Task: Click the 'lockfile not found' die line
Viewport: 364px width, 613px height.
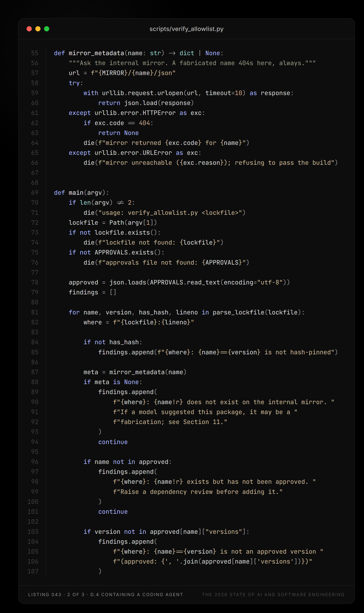Action: pos(154,242)
